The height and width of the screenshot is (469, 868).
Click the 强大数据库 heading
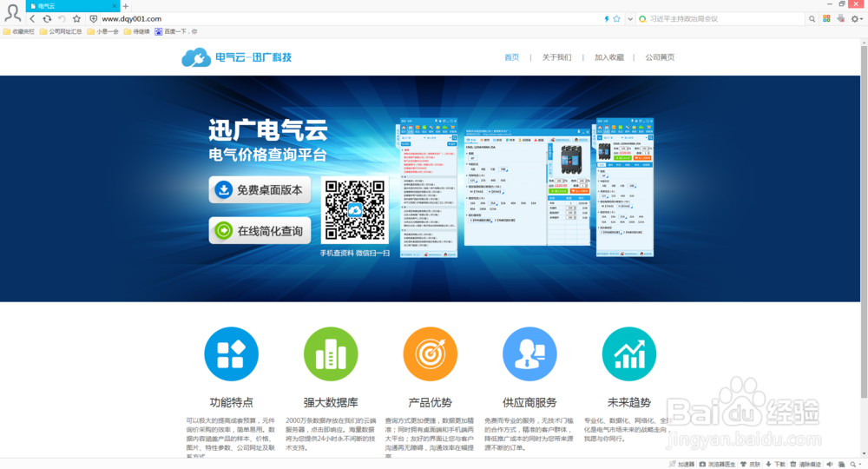(331, 402)
